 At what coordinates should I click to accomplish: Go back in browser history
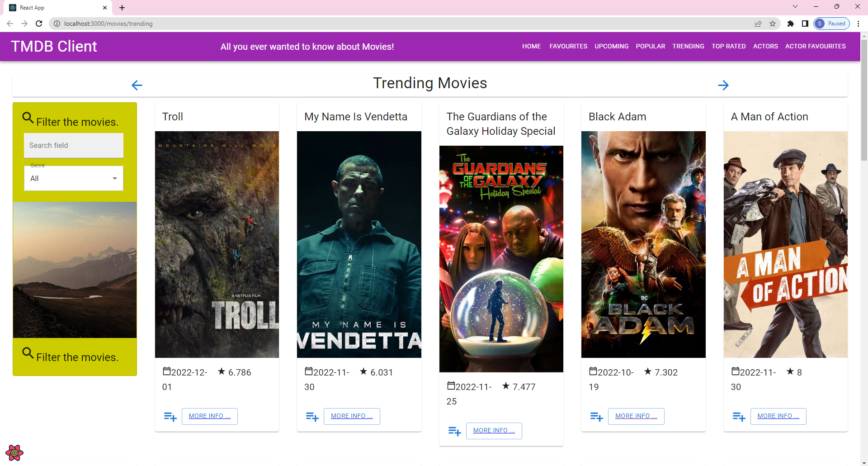(10, 24)
